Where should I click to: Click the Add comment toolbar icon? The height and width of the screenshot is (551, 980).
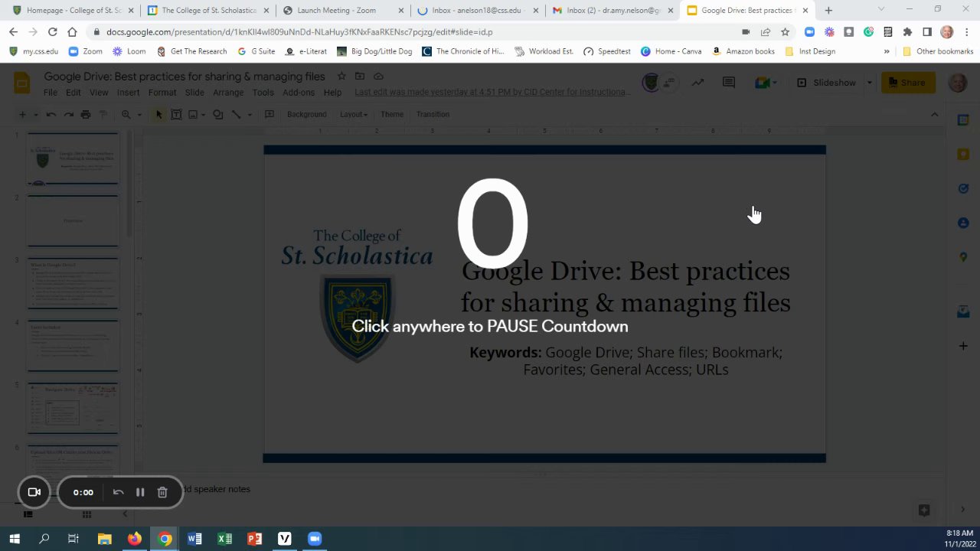269,114
